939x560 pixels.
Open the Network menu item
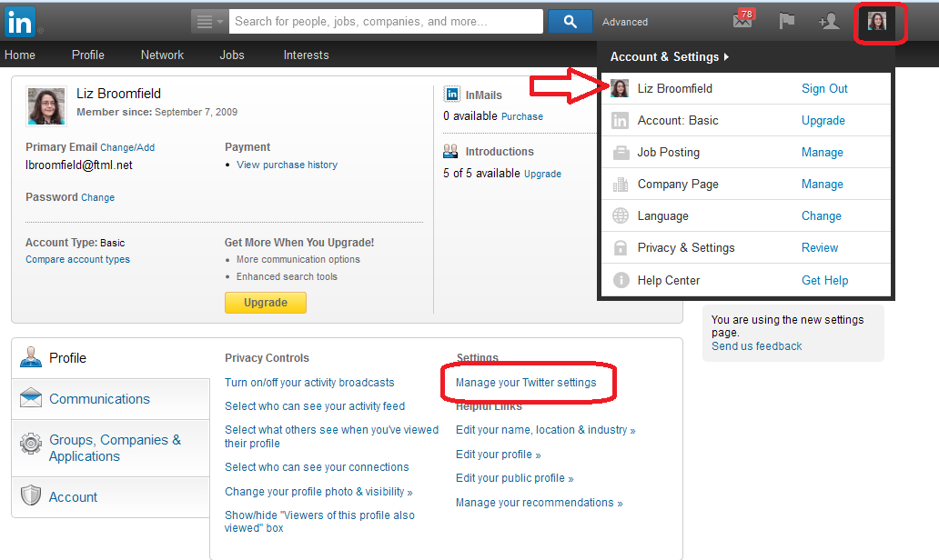click(x=162, y=55)
